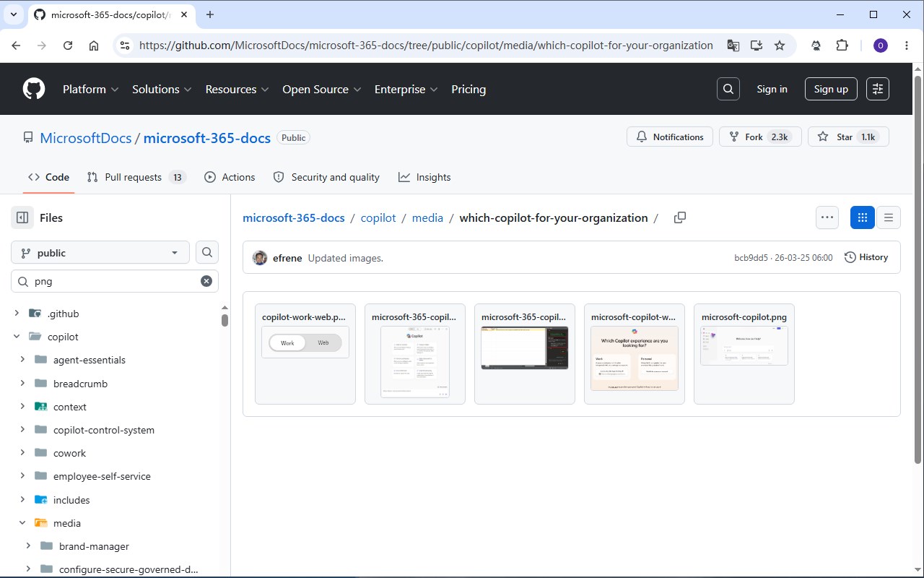Click Sign in
The width and height of the screenshot is (924, 578).
(x=772, y=89)
